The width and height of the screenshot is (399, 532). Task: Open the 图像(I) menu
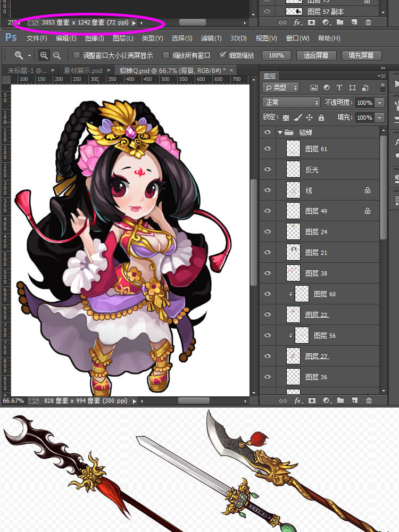[x=94, y=38]
